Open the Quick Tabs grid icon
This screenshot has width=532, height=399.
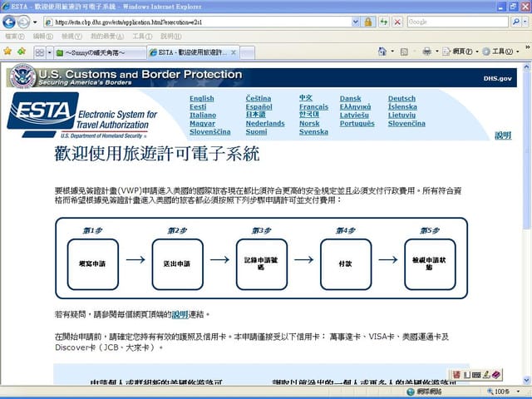[39, 52]
